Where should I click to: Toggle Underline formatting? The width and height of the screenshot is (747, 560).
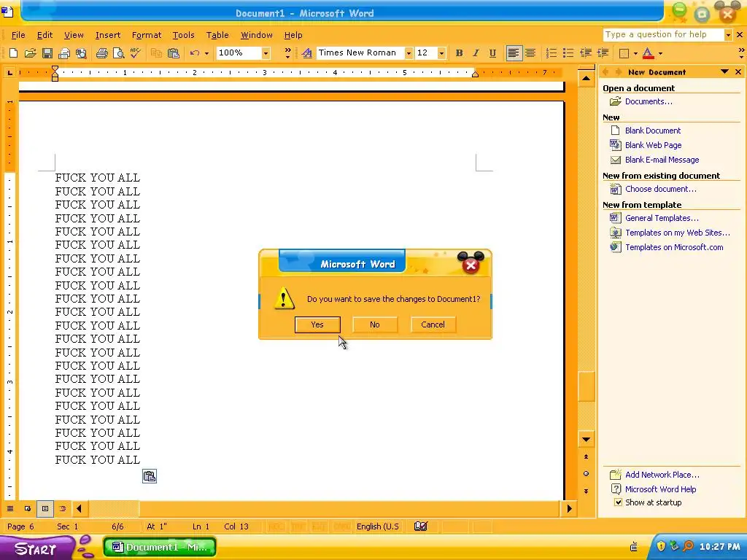coord(492,52)
